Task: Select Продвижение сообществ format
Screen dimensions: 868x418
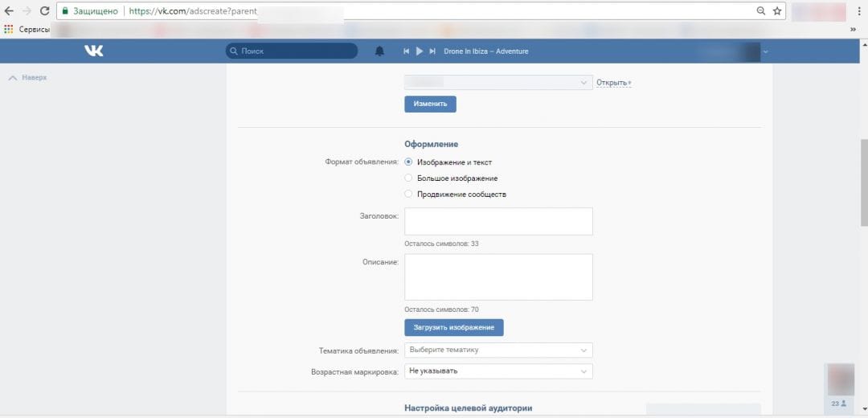Action: 408,195
